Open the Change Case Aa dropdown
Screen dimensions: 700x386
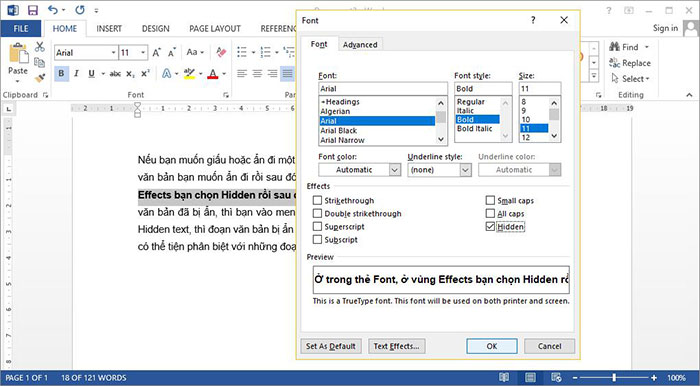tap(195, 52)
